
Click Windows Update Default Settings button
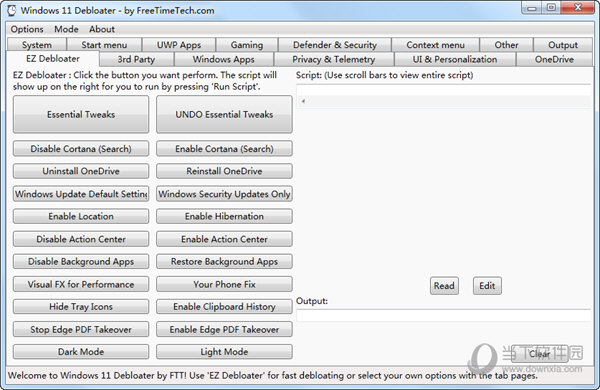tap(81, 194)
